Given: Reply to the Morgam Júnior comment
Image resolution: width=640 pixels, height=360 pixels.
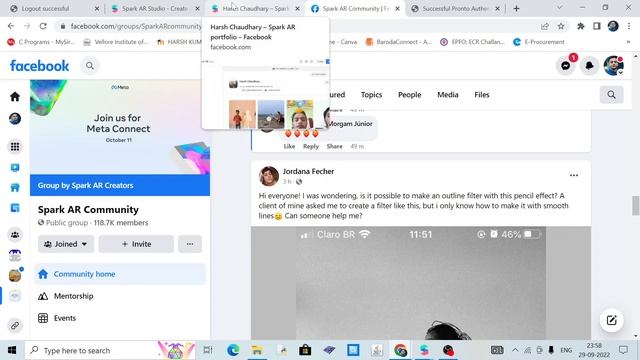Looking at the screenshot, I should coord(311,146).
